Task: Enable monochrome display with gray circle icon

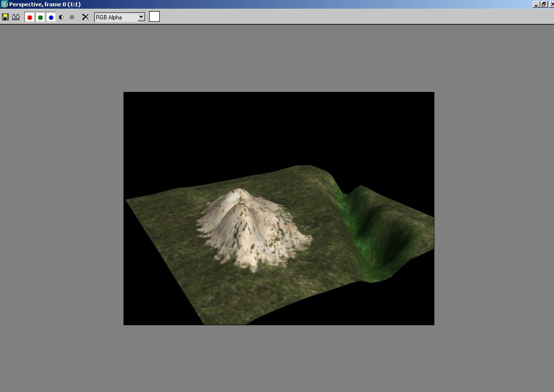Action: click(x=72, y=17)
